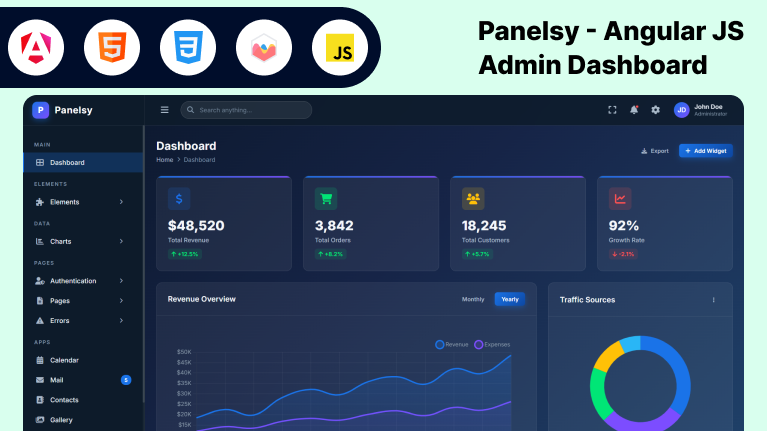Image resolution: width=767 pixels, height=431 pixels.
Task: Open notifications bell icon
Action: click(634, 110)
